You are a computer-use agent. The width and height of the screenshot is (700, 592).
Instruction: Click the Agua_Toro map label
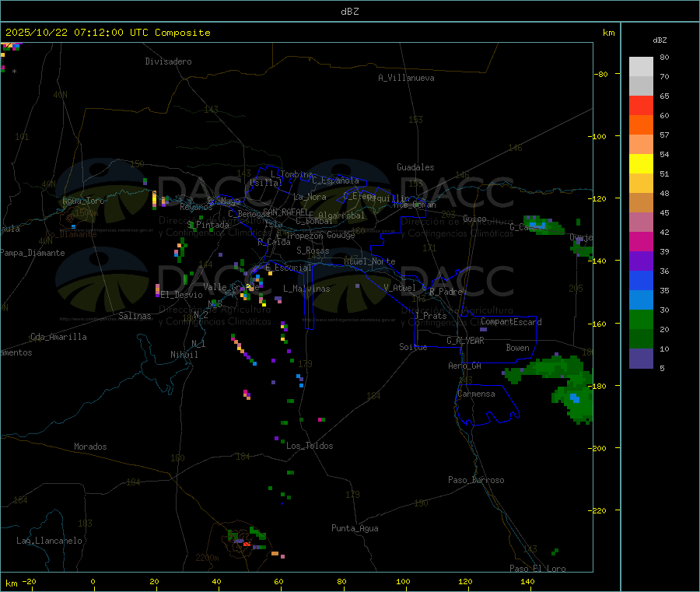(x=83, y=201)
